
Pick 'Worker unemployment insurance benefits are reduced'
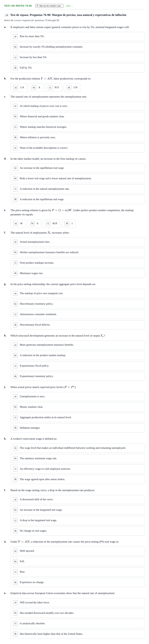(x=78, y=252)
